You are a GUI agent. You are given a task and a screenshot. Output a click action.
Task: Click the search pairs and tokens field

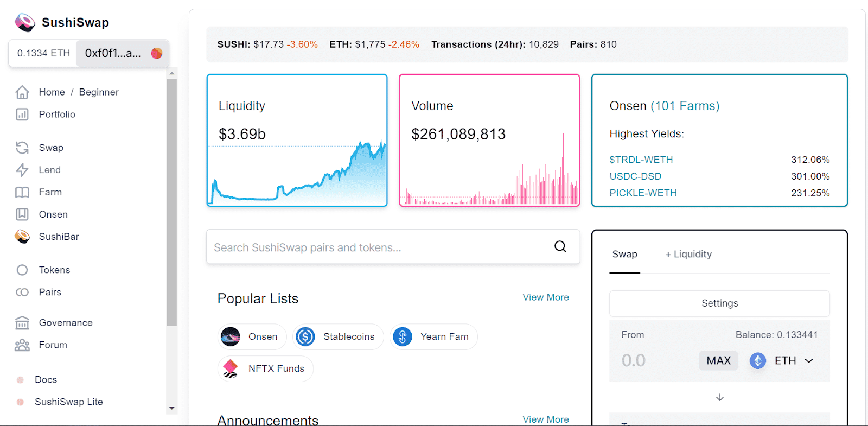(x=380, y=247)
